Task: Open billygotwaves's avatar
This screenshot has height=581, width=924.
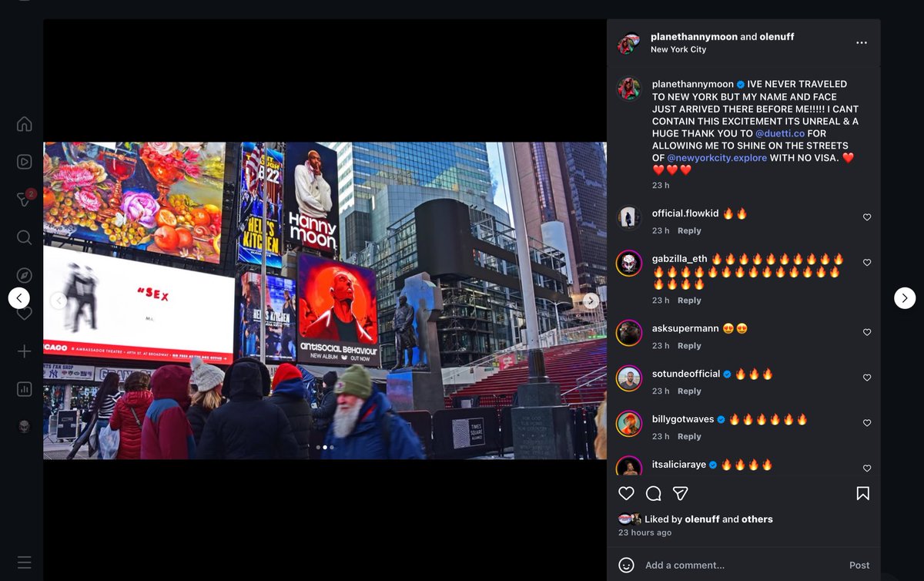Action: [x=629, y=423]
